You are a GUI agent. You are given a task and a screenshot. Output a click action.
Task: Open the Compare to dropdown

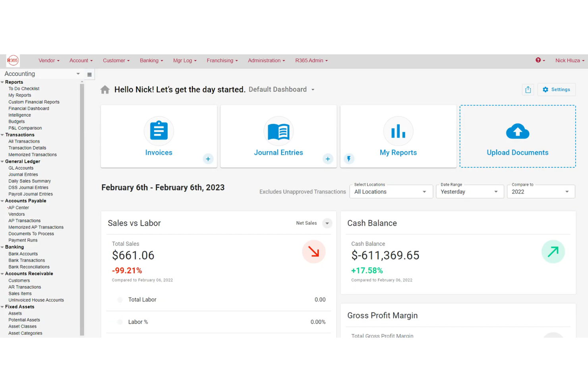pyautogui.click(x=541, y=191)
